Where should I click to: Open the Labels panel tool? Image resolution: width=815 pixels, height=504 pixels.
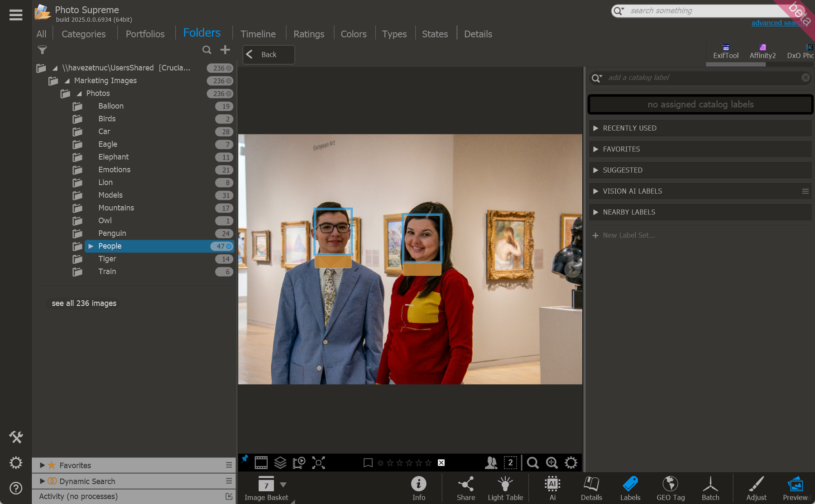click(630, 488)
